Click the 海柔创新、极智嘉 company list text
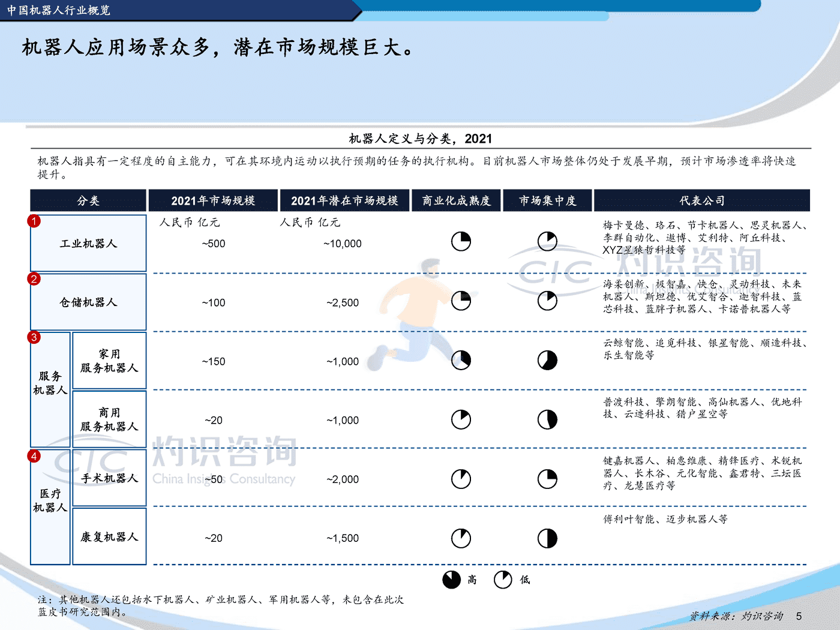This screenshot has width=840, height=630. click(702, 296)
